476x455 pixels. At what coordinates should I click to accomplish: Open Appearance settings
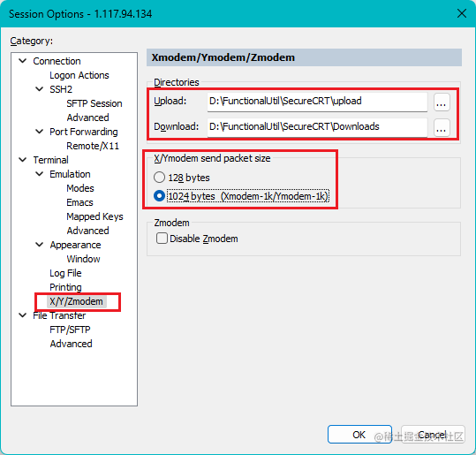point(75,245)
